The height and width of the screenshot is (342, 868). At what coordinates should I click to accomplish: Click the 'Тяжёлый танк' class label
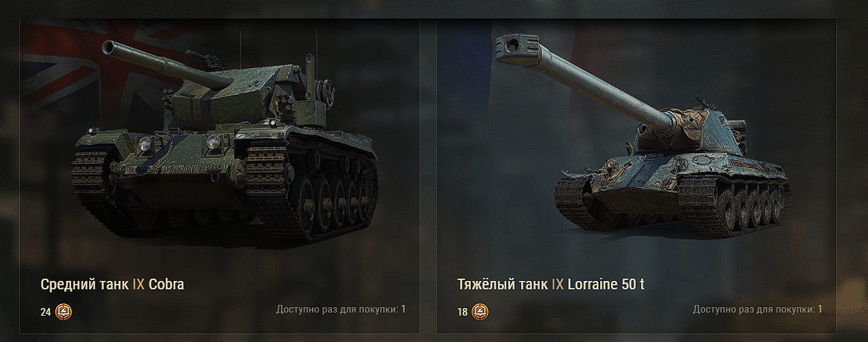[x=503, y=285]
